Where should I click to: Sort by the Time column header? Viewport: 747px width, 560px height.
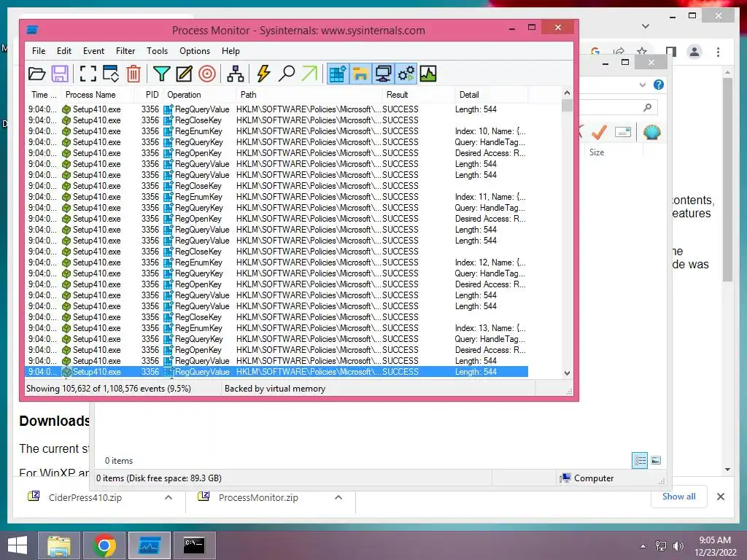pos(43,95)
